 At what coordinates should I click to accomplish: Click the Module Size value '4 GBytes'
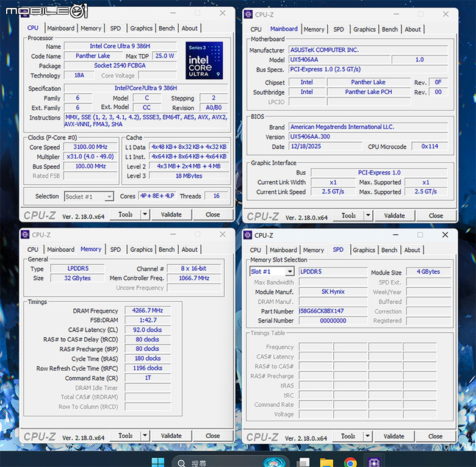(x=428, y=272)
